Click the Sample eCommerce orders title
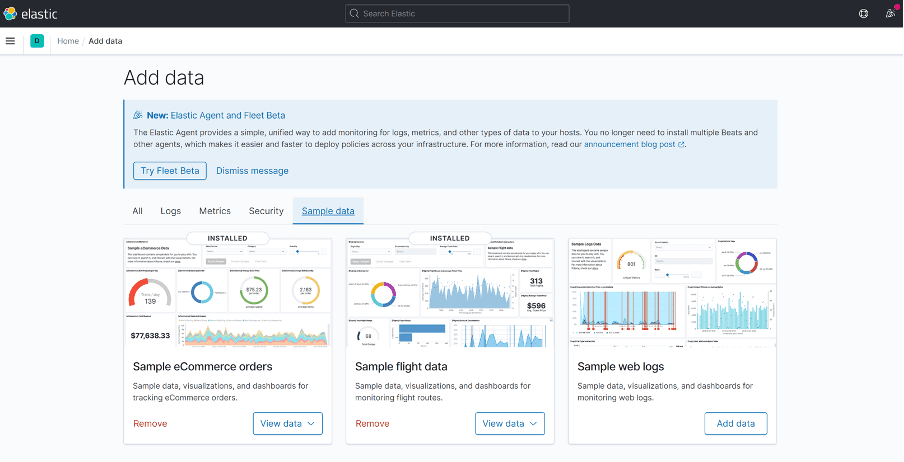This screenshot has height=462, width=904. [202, 367]
